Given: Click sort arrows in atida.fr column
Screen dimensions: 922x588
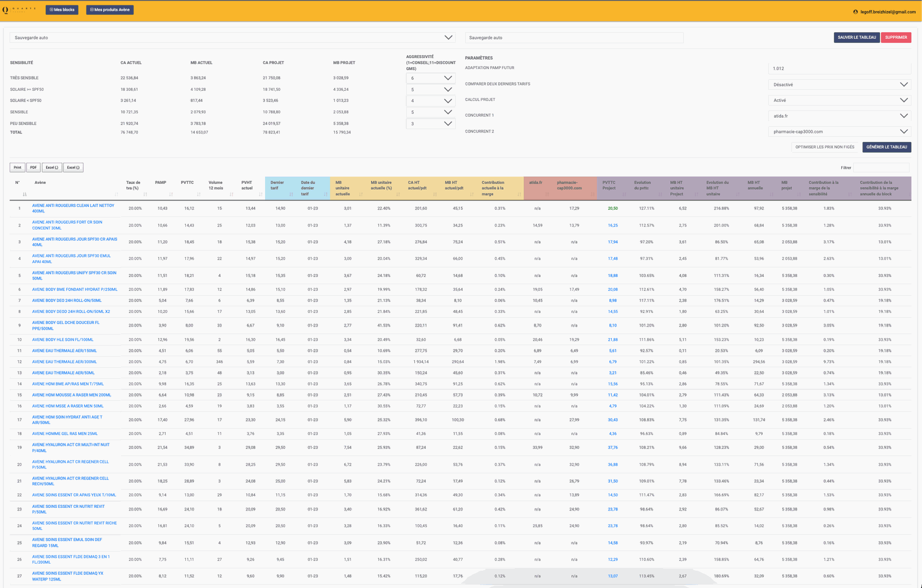Looking at the screenshot, I should [x=547, y=194].
